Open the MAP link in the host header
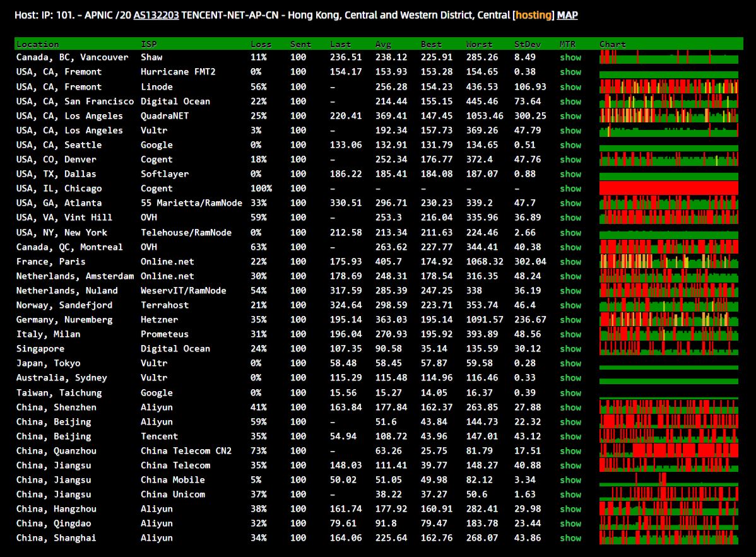 point(567,15)
